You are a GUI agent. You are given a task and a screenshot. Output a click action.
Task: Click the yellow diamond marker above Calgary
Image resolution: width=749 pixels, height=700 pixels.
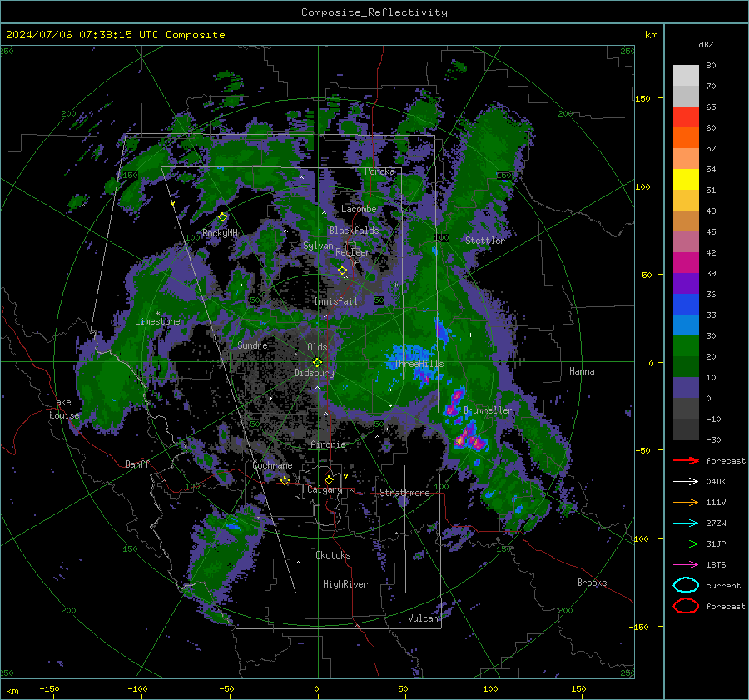coord(329,479)
